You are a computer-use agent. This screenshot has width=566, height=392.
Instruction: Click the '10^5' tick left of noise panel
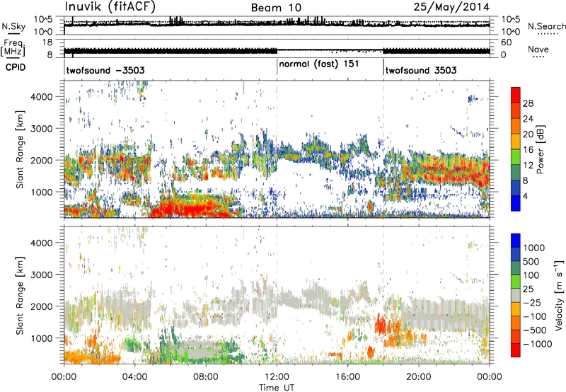43,19
